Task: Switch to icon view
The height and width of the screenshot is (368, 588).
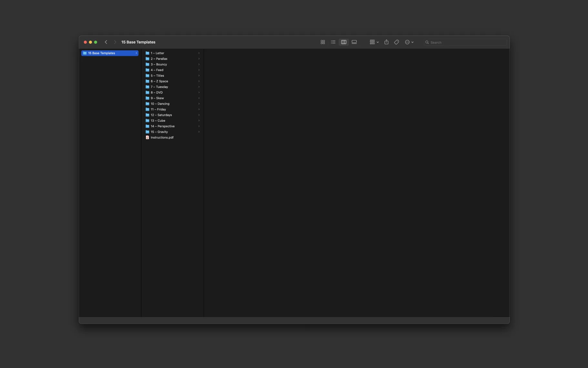Action: [x=322, y=42]
